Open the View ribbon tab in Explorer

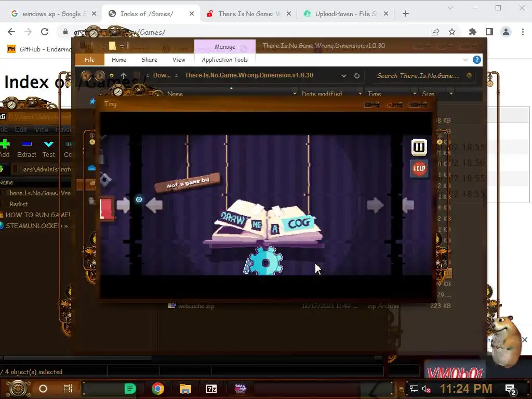(179, 60)
